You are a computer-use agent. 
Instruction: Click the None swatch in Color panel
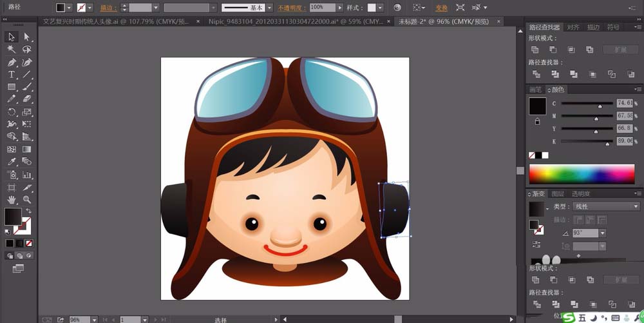(532, 155)
